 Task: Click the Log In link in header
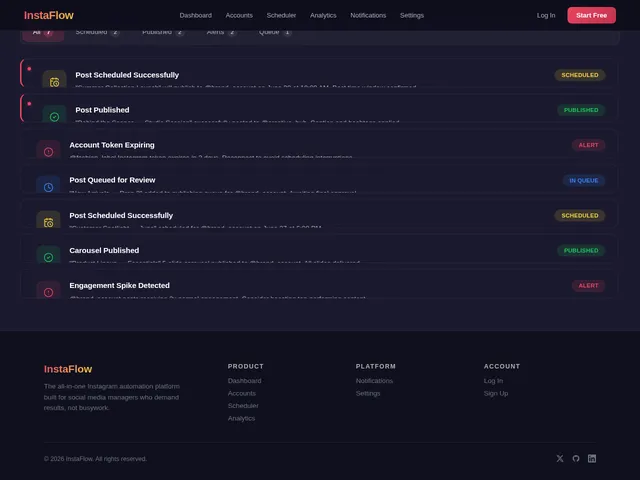(x=546, y=15)
